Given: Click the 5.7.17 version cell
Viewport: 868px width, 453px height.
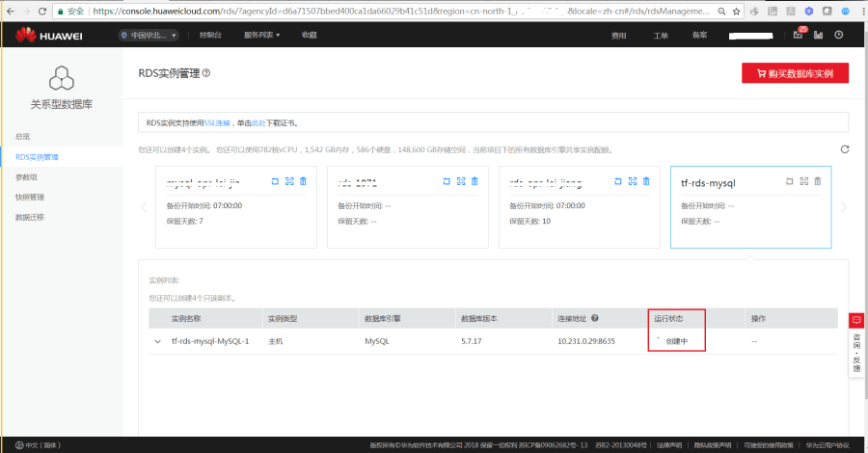Looking at the screenshot, I should click(x=471, y=341).
